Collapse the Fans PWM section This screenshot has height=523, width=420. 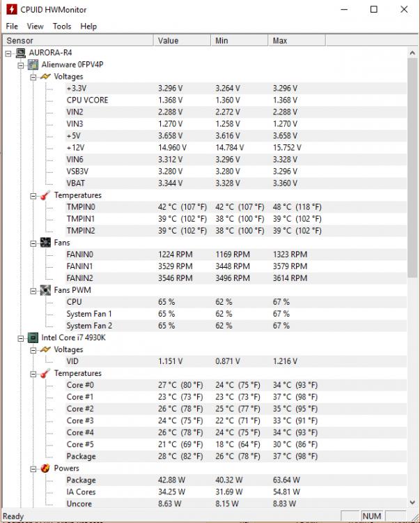33,290
